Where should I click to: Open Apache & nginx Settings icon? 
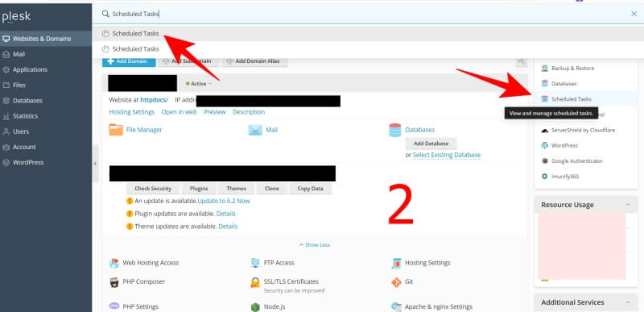pos(396,306)
